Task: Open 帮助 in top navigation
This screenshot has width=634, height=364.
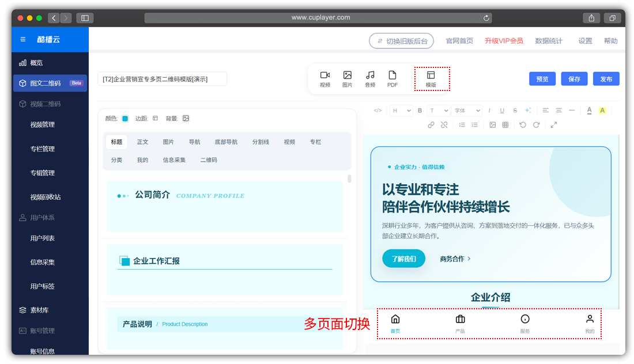Action: pos(610,41)
